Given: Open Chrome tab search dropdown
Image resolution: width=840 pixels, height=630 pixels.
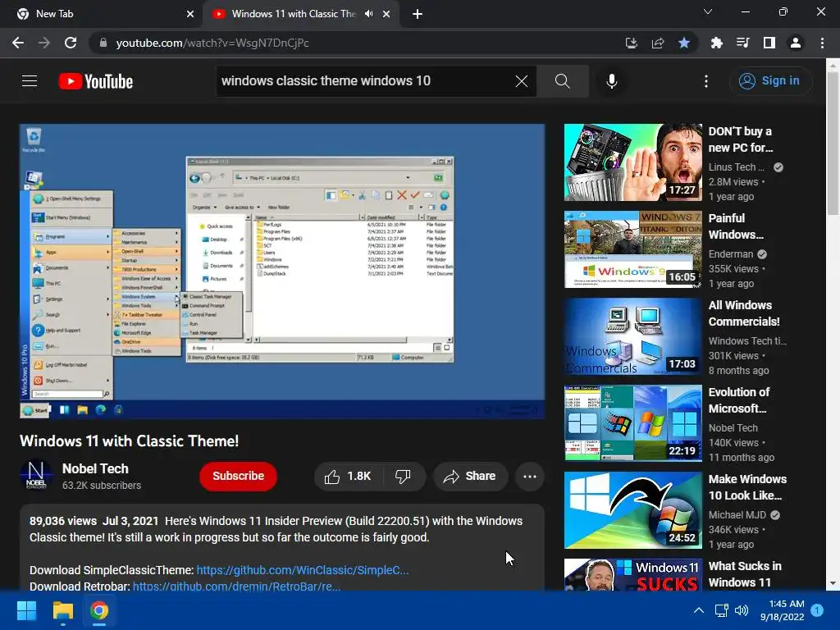Looking at the screenshot, I should tap(708, 11).
